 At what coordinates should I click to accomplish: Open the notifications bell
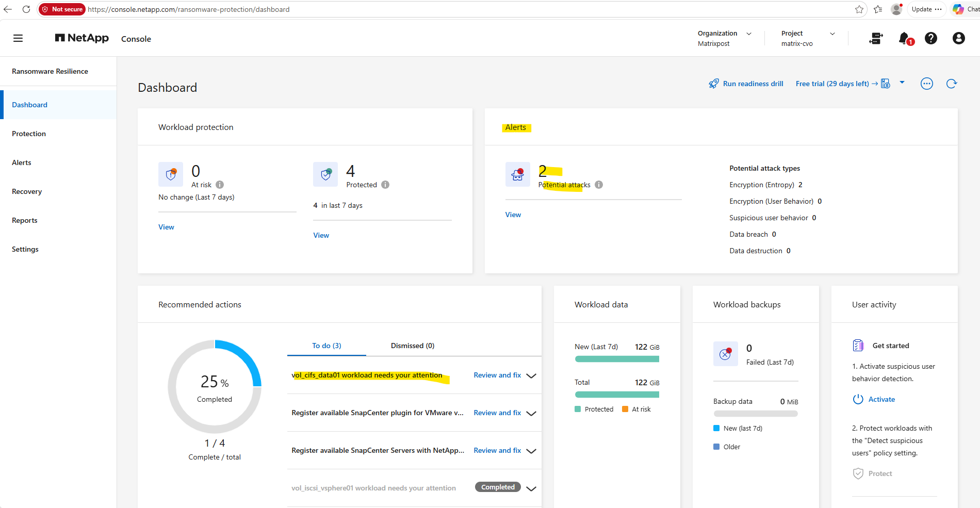[x=905, y=38]
